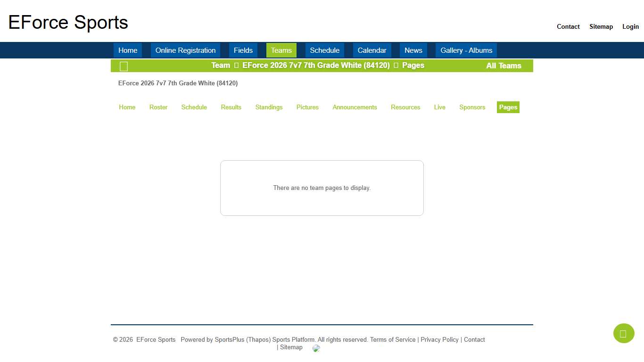Select the Sponsors team tab
This screenshot has width=644, height=362.
472,107
